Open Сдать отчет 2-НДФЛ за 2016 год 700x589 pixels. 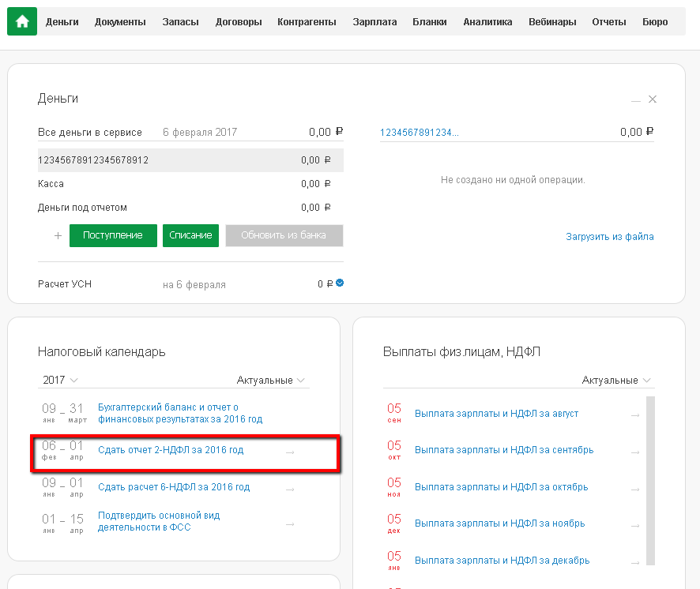[171, 450]
